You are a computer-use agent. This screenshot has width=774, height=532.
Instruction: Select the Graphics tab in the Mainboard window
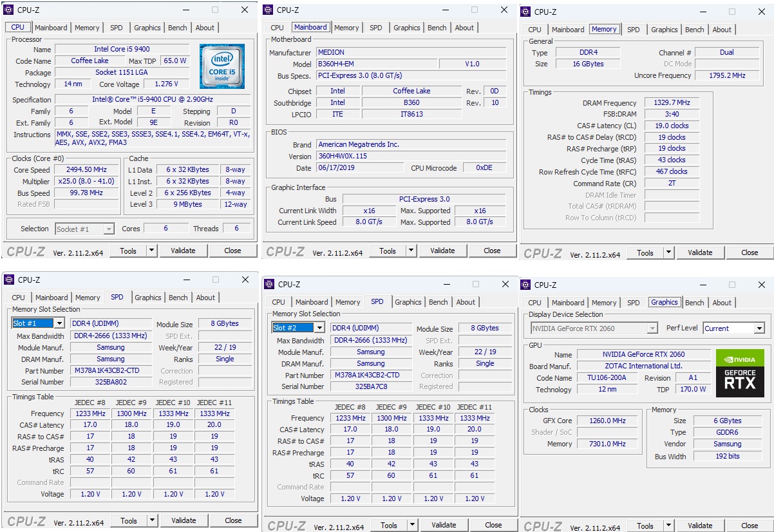coord(406,28)
